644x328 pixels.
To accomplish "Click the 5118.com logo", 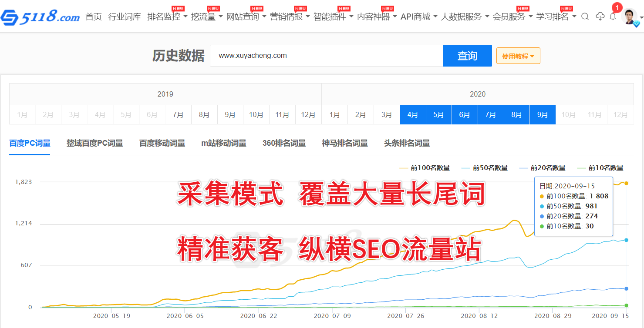I will (x=40, y=17).
